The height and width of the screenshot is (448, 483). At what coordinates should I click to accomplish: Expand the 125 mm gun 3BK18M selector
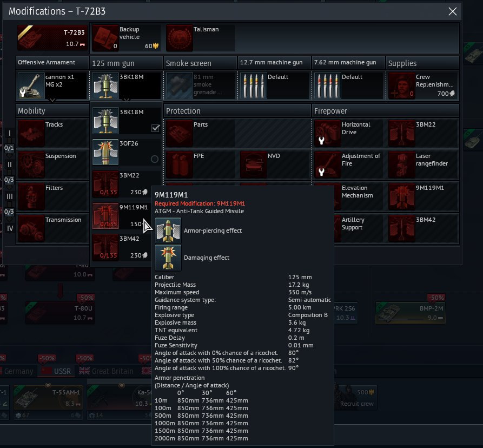coord(126,85)
